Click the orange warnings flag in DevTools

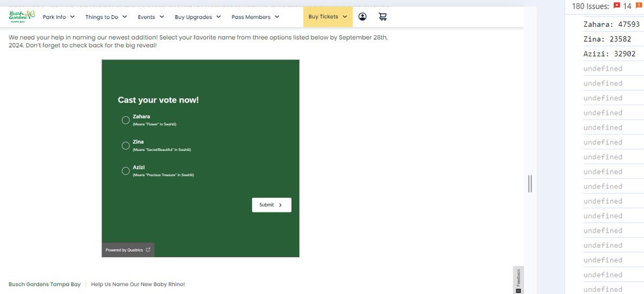pyautogui.click(x=638, y=6)
